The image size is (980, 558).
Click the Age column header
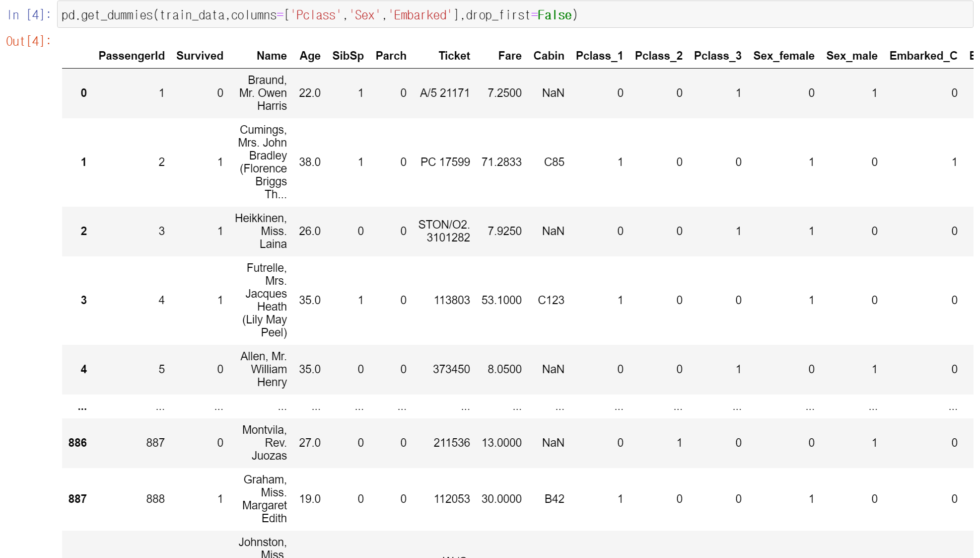click(x=310, y=56)
